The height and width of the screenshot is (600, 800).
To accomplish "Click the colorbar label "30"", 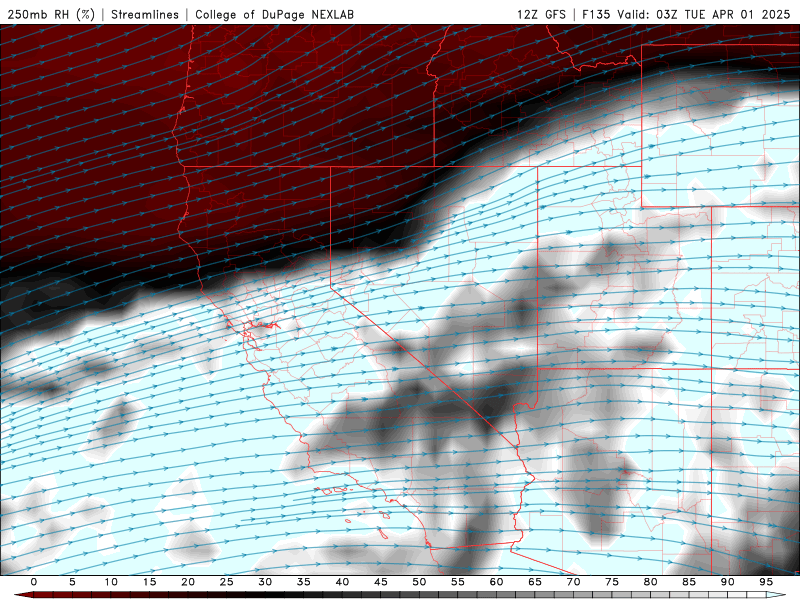I will [x=265, y=582].
